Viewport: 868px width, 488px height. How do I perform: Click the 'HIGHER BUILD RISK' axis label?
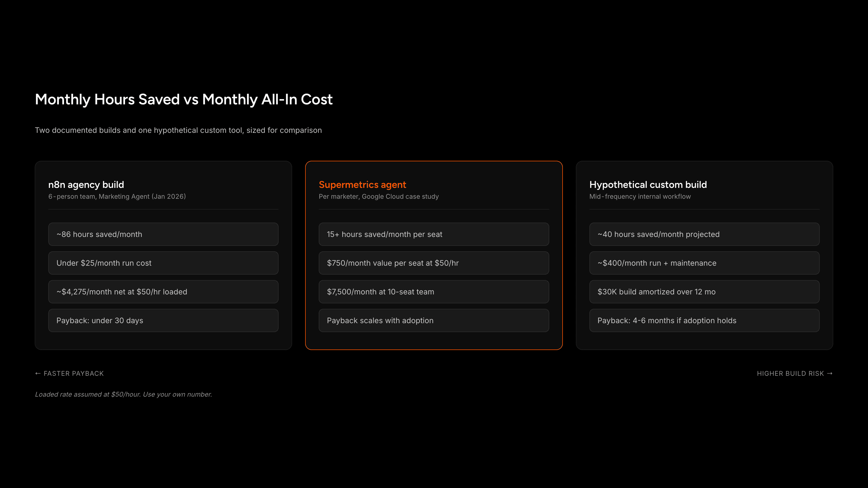[x=794, y=374]
